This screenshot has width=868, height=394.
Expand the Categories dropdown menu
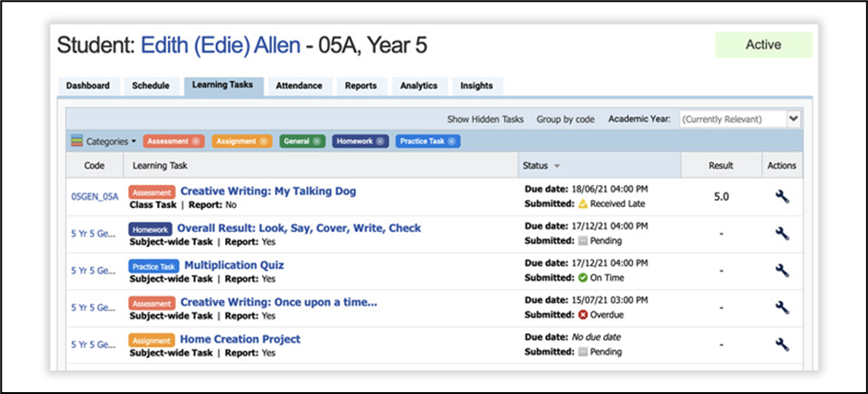click(110, 142)
